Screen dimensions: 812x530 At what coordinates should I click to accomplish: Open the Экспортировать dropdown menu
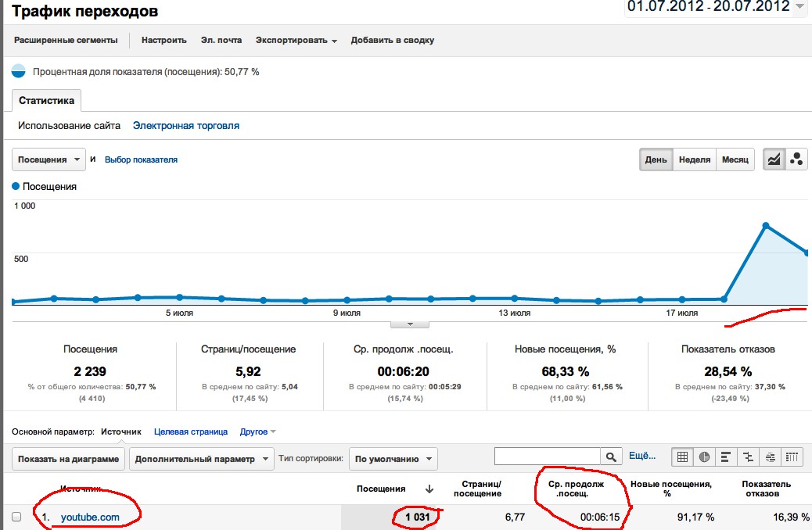coord(296,41)
